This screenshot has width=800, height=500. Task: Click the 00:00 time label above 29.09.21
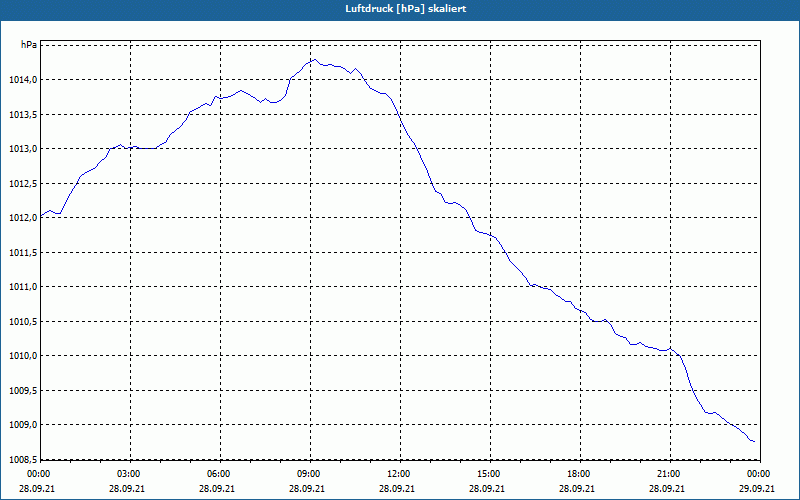759,474
